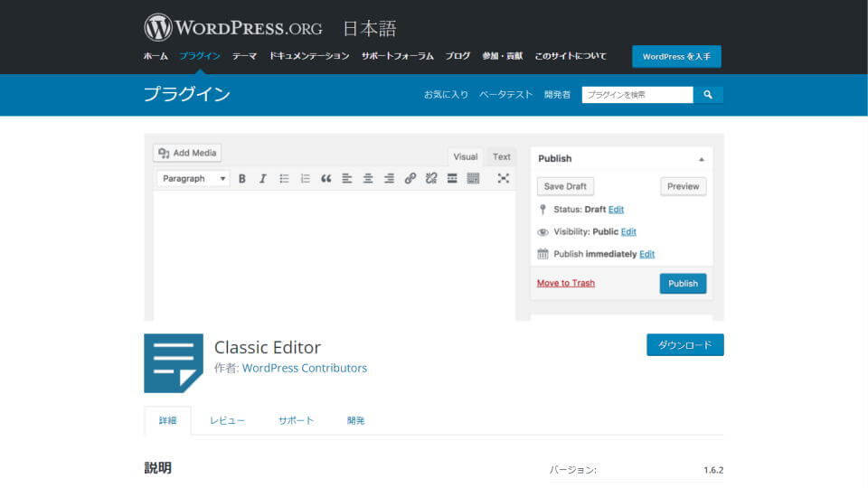Click the WordPress.org logo

click(233, 28)
